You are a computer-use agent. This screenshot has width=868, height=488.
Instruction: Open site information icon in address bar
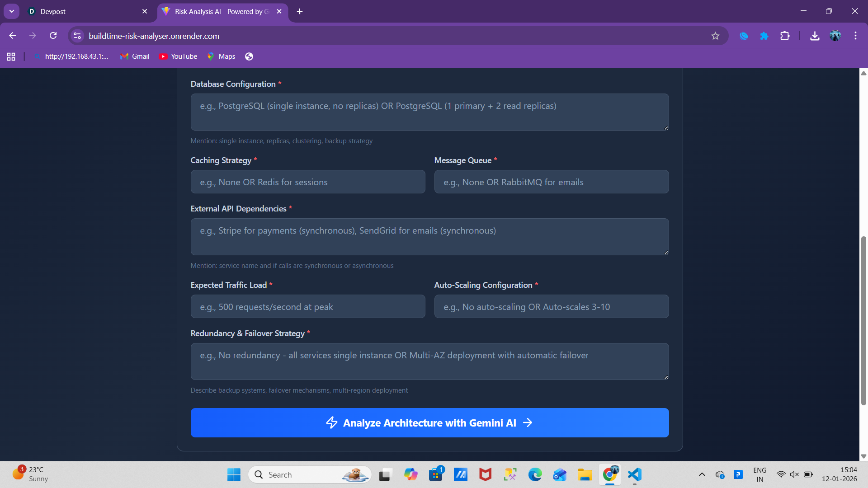click(77, 36)
